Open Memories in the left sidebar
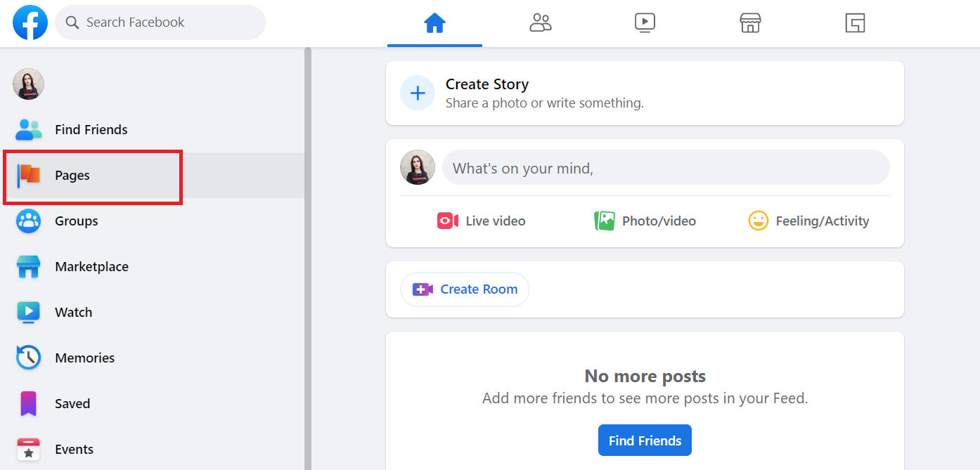Viewport: 980px width, 470px height. pyautogui.click(x=84, y=358)
